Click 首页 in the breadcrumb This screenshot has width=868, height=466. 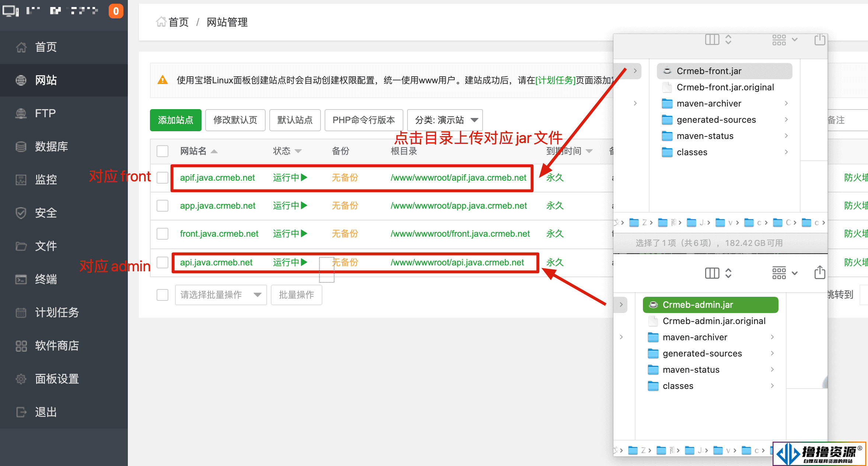[x=179, y=22]
